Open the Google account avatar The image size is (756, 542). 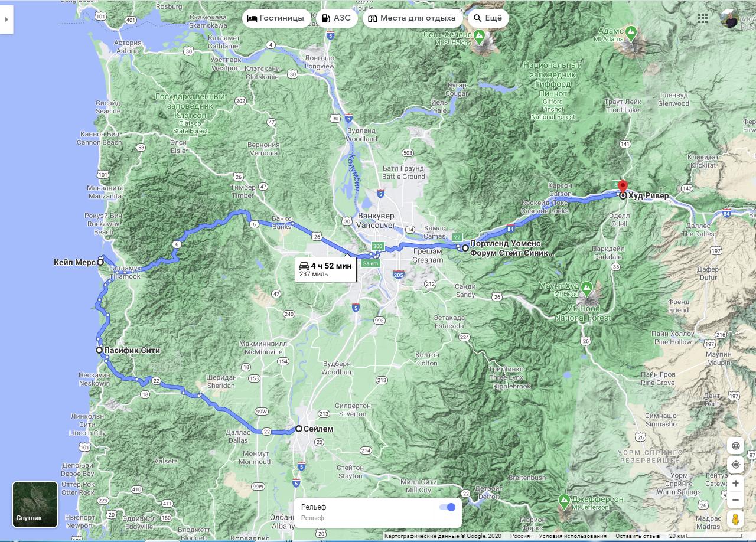pyautogui.click(x=729, y=18)
